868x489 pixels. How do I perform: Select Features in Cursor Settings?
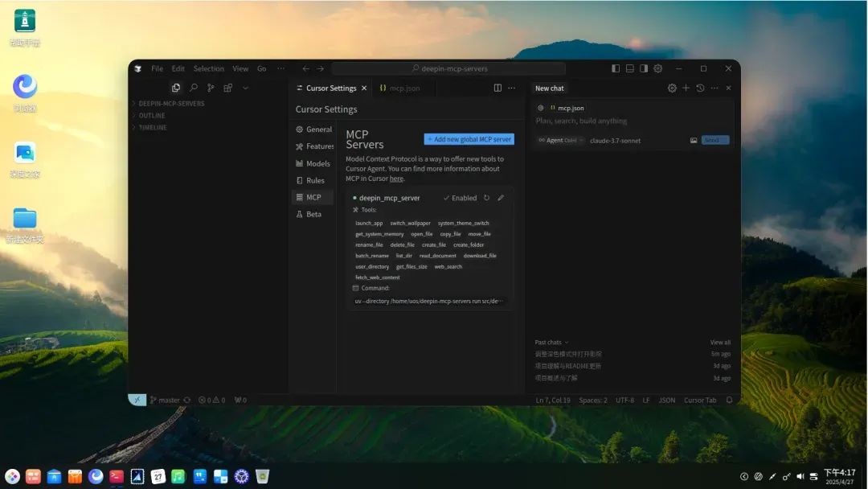[313, 146]
